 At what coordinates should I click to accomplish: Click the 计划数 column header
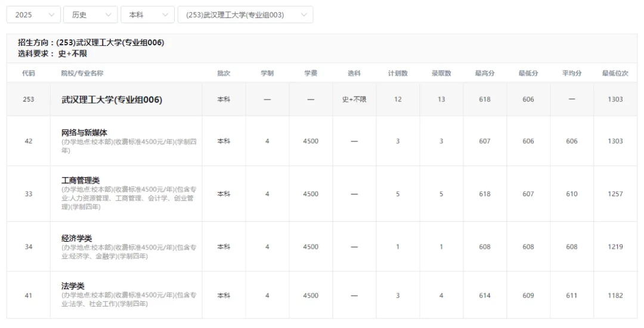(x=398, y=73)
